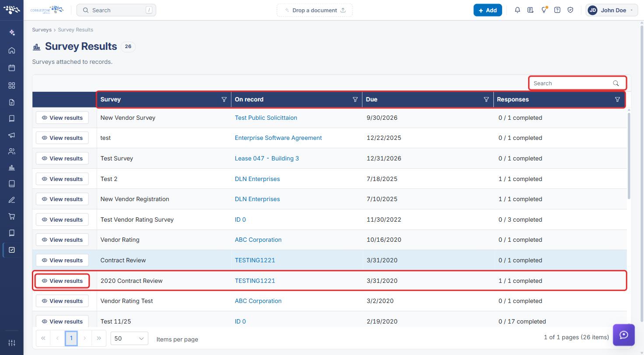Click the global search box in header
The height and width of the screenshot is (355, 644).
pos(116,10)
